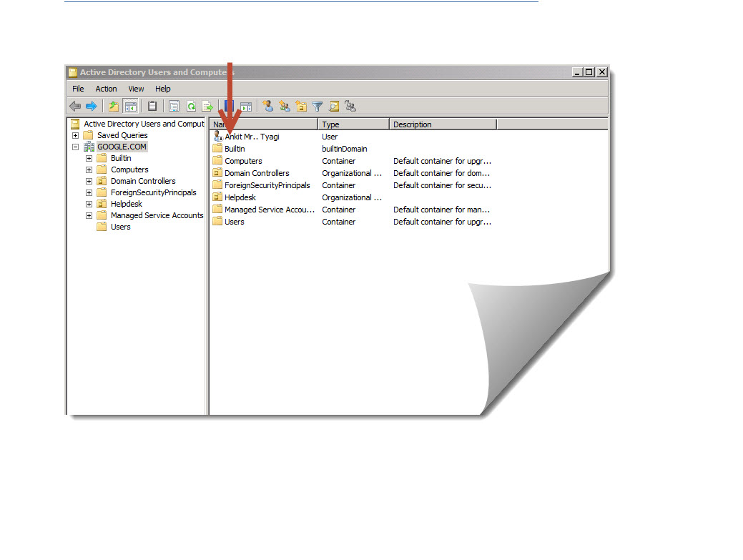
Task: Open the Help menu
Action: click(x=162, y=89)
